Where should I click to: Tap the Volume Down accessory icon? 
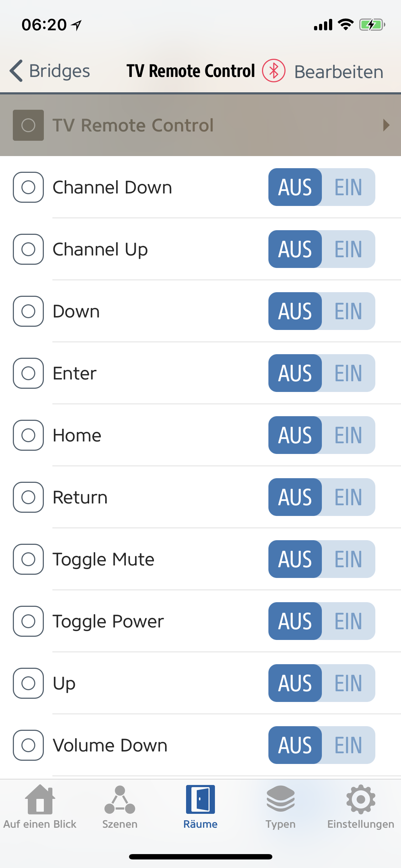click(x=28, y=745)
